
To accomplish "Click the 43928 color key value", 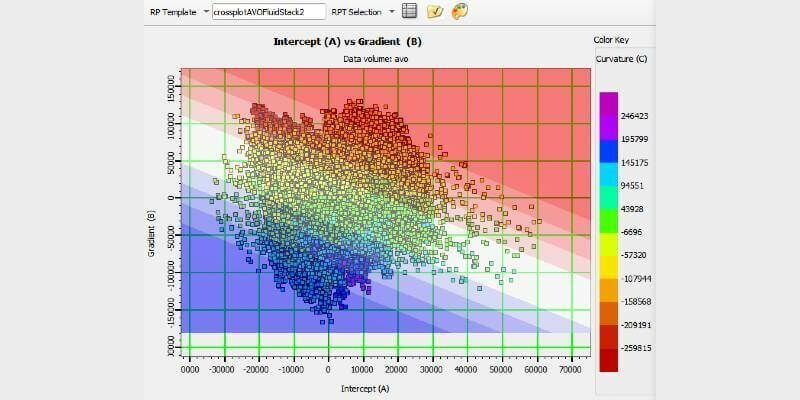I will (x=633, y=209).
